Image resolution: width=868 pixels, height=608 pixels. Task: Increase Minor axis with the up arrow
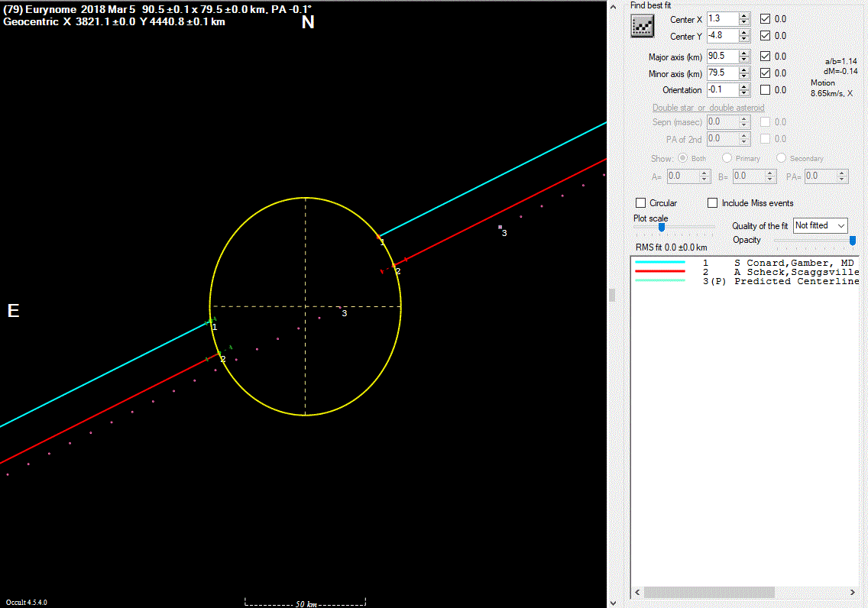coord(744,70)
